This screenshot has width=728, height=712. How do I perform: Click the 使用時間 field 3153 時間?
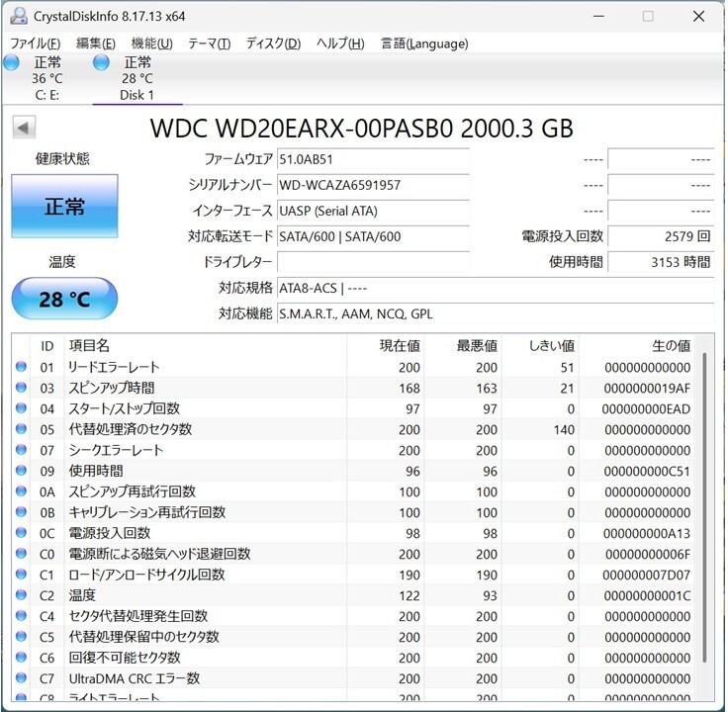661,262
